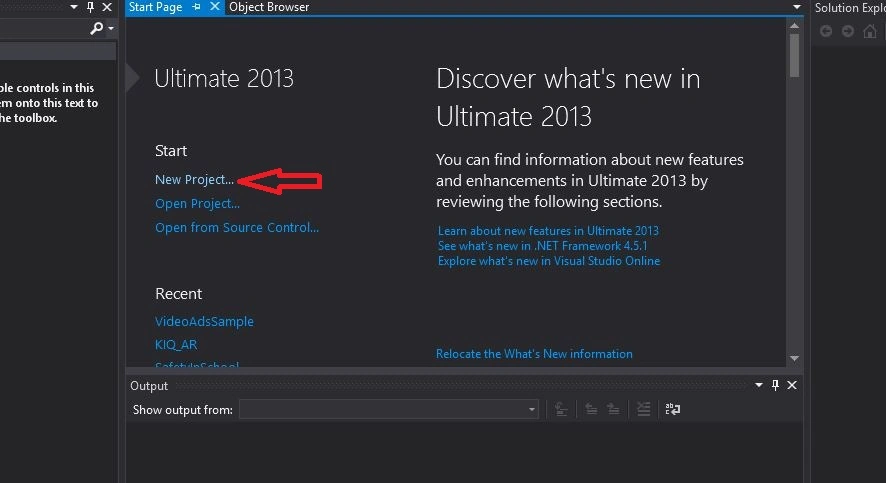Image resolution: width=886 pixels, height=483 pixels.
Task: Relocate the What's New information link
Action: [534, 354]
